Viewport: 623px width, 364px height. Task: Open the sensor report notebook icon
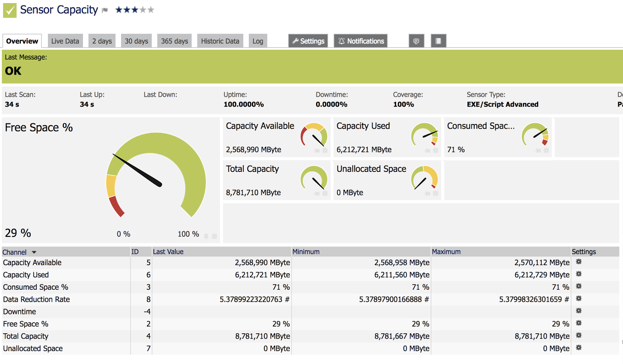438,41
